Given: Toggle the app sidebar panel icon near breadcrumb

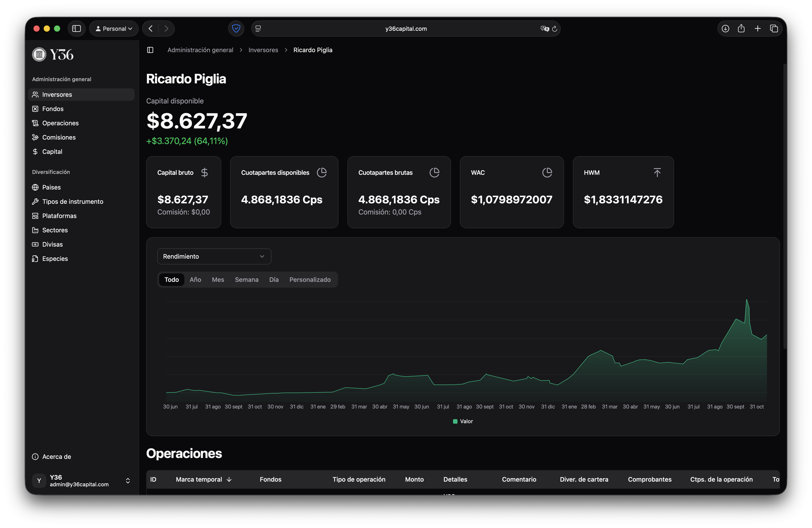Looking at the screenshot, I should 150,50.
